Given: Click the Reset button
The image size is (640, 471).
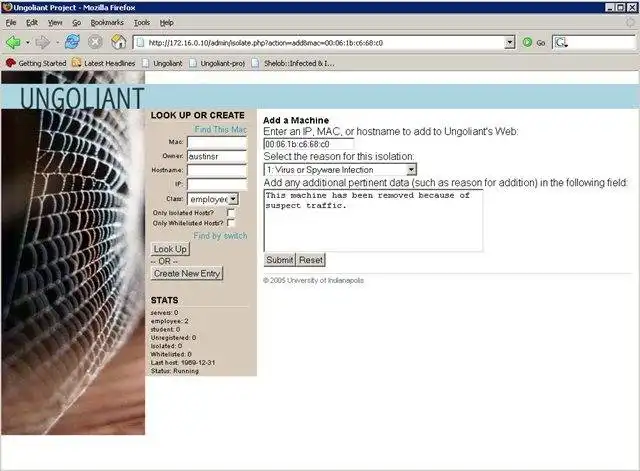Looking at the screenshot, I should tap(311, 260).
